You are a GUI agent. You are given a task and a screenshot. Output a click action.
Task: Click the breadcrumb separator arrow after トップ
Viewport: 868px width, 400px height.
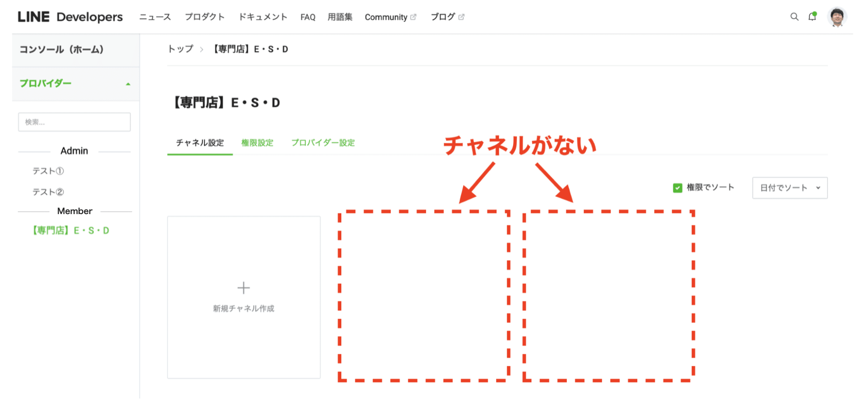click(201, 49)
